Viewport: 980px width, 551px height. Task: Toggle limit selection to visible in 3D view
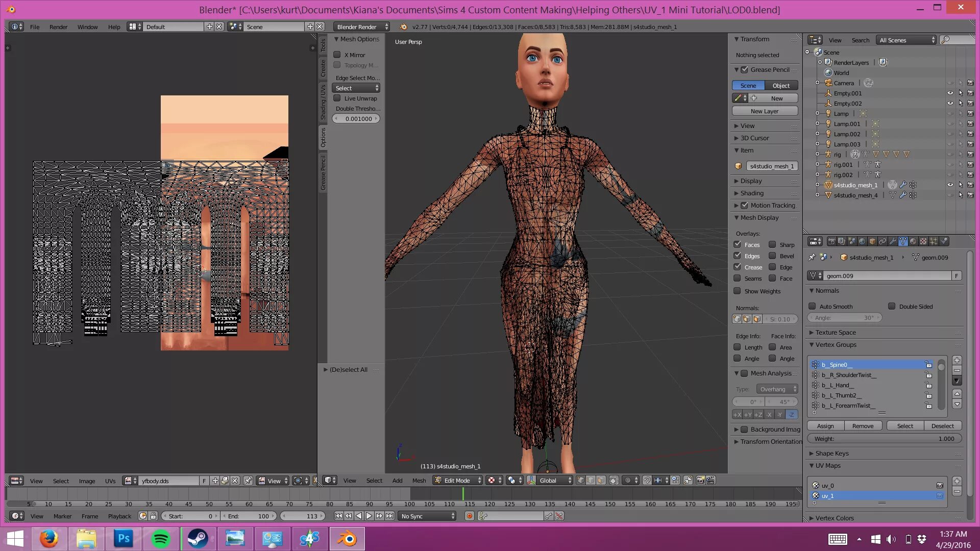point(614,480)
